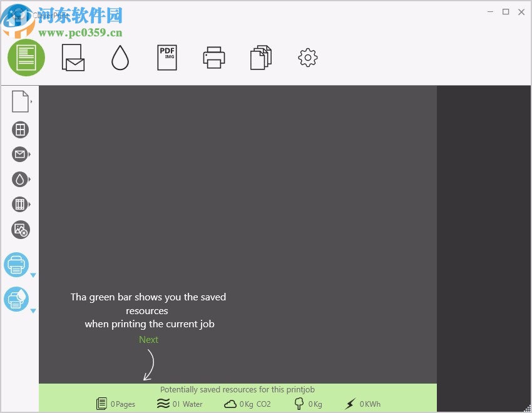Screen dimensions: 532x413
Task: Toggle multiple pages per sheet layout in sidebar
Action: click(x=21, y=130)
